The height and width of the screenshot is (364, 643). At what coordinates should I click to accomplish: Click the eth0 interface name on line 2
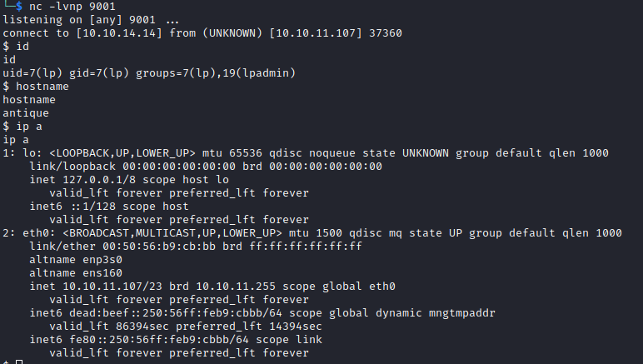[x=36, y=233]
